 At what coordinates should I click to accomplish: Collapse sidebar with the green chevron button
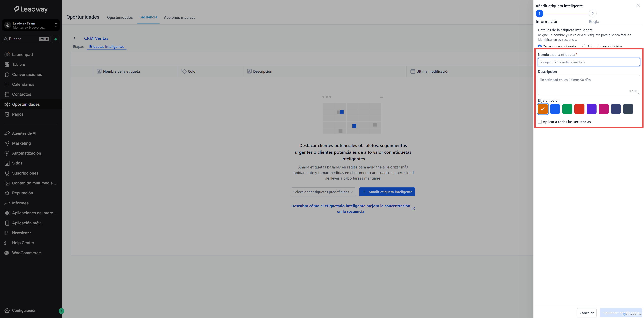coord(61,311)
